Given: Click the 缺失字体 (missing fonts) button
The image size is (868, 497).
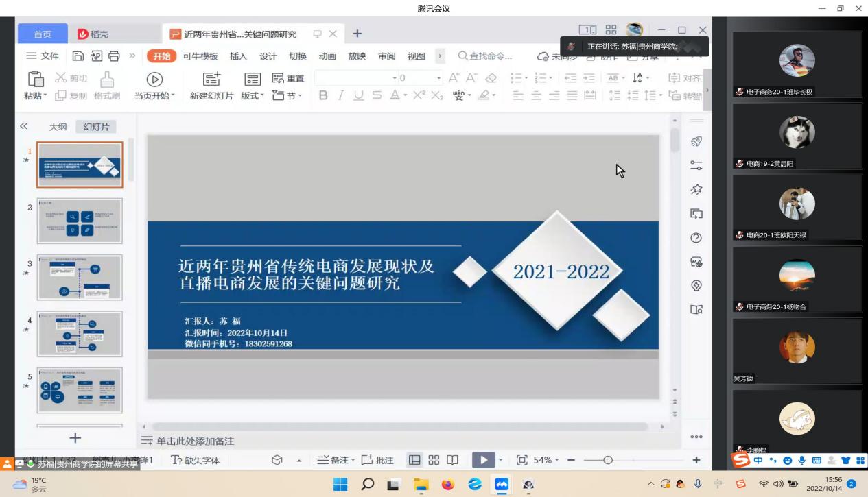Looking at the screenshot, I should [x=196, y=460].
